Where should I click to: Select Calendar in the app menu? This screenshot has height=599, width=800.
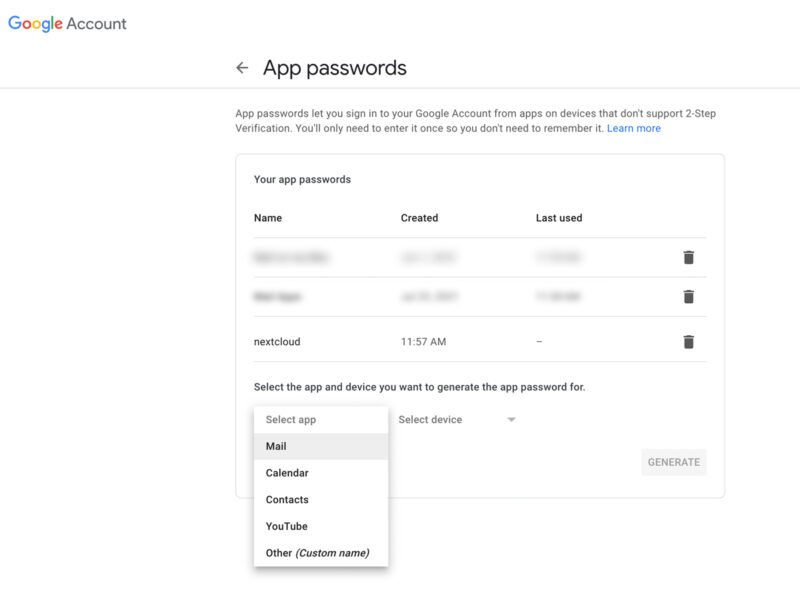[x=287, y=473]
